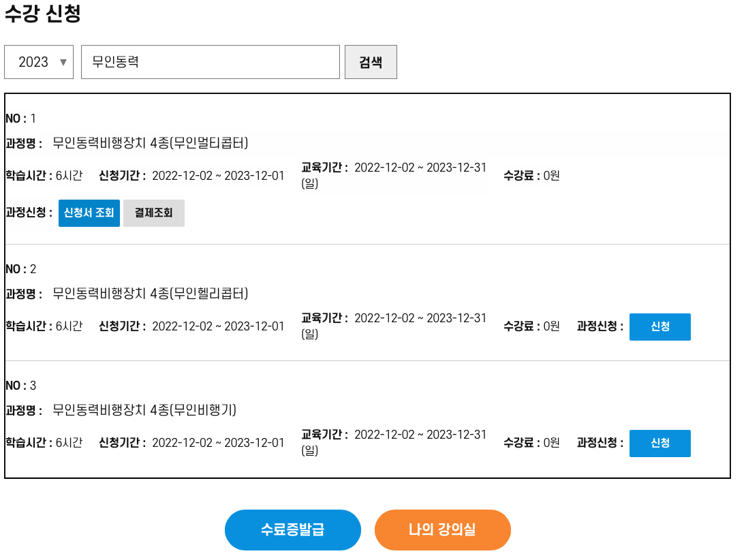Viewport: 746px width, 560px height.
Task: Expand the year selector arrow
Action: (63, 61)
